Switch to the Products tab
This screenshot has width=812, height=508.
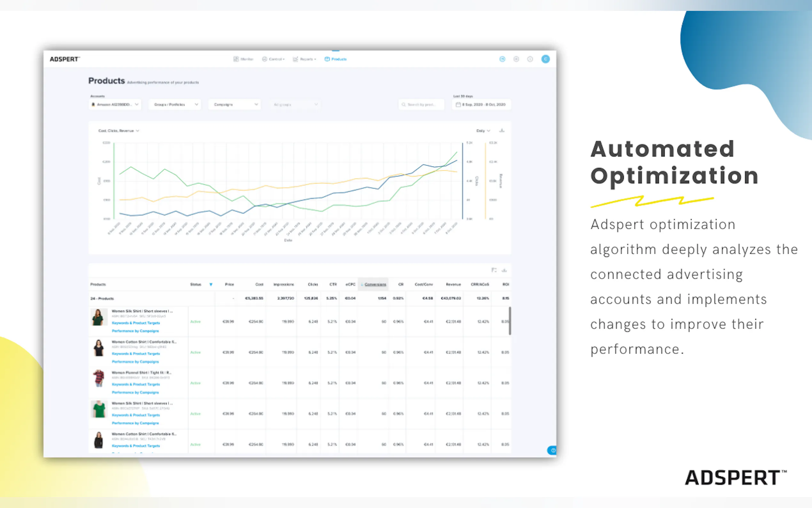pos(336,59)
